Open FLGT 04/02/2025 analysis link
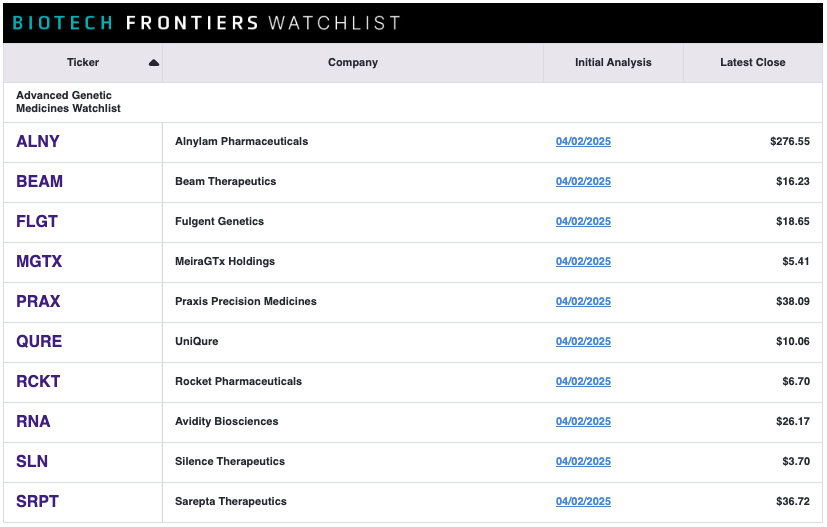The image size is (827, 527). click(583, 222)
